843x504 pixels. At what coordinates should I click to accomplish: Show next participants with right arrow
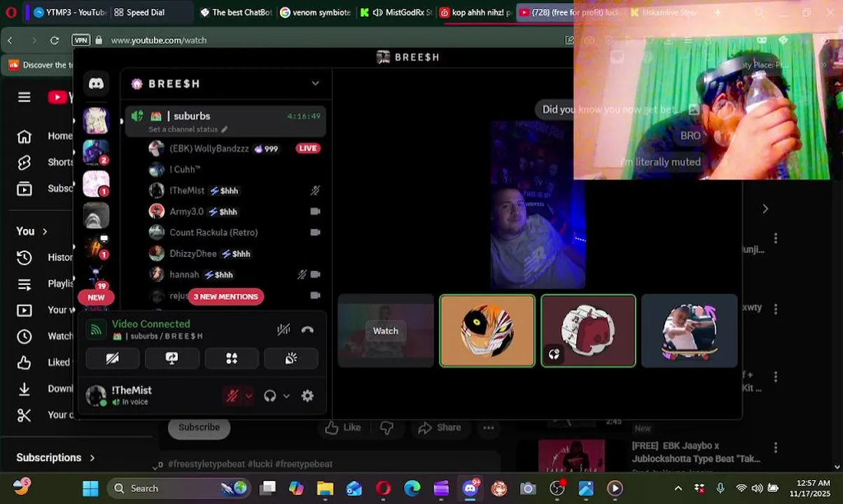pos(765,209)
